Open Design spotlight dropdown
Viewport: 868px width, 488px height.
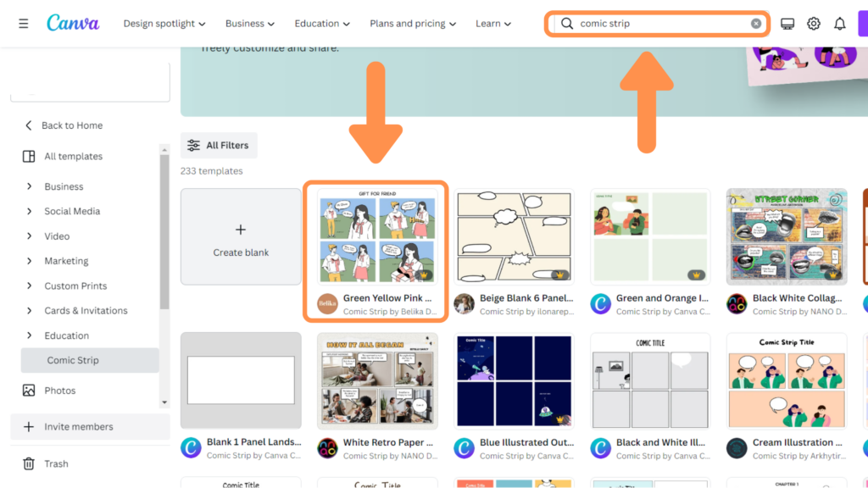coord(164,23)
